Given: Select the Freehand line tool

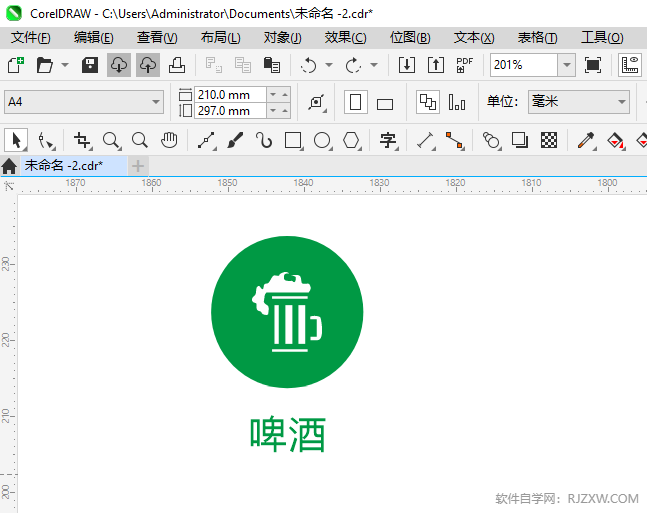Looking at the screenshot, I should (207, 140).
